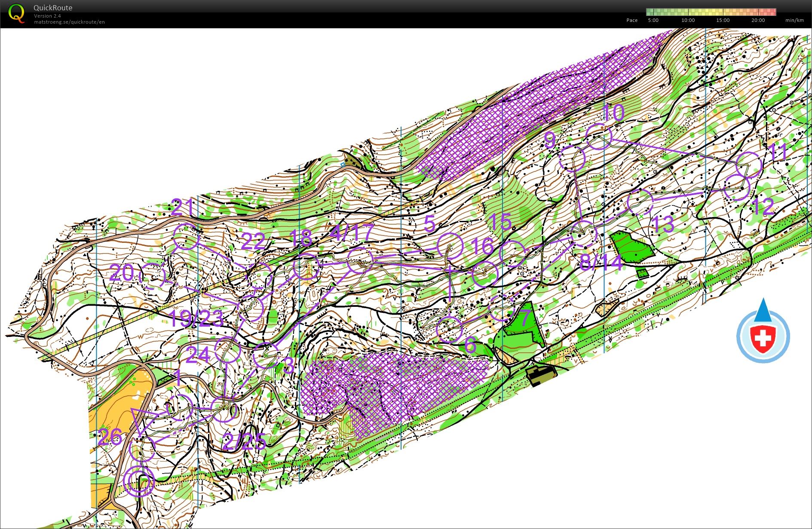Click control circle number 20
The height and width of the screenshot is (529, 812).
(x=153, y=275)
